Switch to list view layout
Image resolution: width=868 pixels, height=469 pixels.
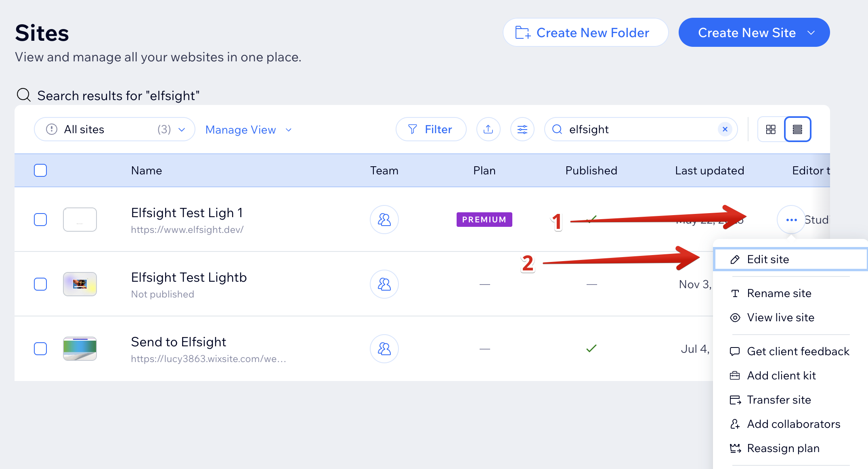797,129
